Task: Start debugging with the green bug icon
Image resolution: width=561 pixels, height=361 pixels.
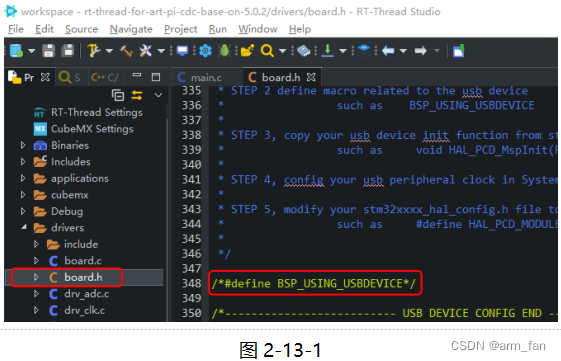Action: coord(224,51)
